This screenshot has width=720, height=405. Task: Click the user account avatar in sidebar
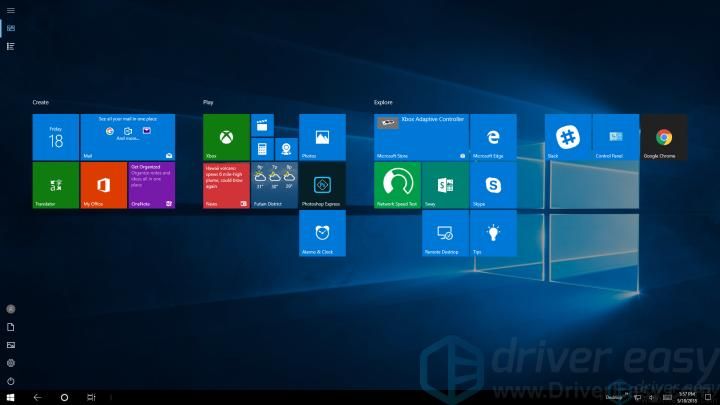coord(10,308)
